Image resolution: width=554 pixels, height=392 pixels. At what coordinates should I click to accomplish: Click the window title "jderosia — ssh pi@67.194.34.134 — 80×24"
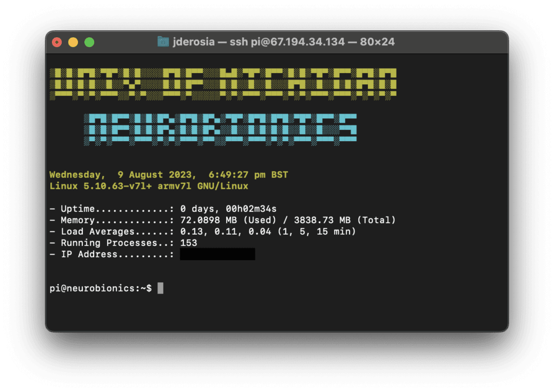(x=283, y=42)
